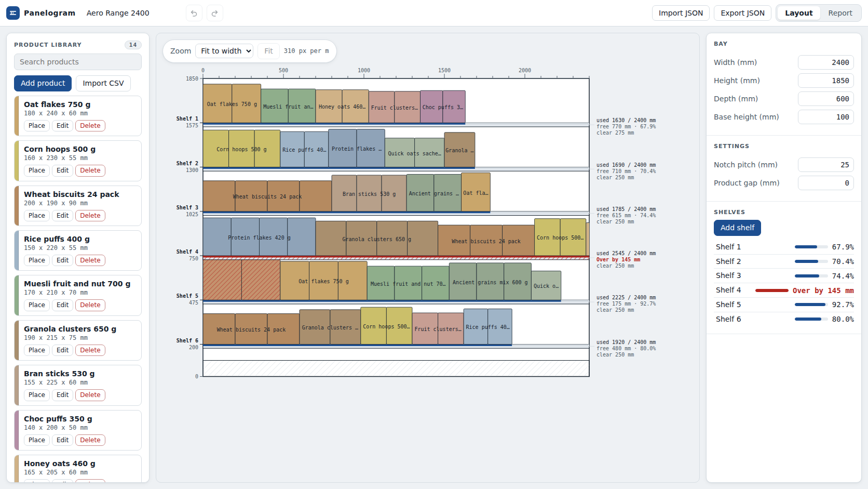
Task: Click the Notch pitch input field
Action: pos(825,165)
